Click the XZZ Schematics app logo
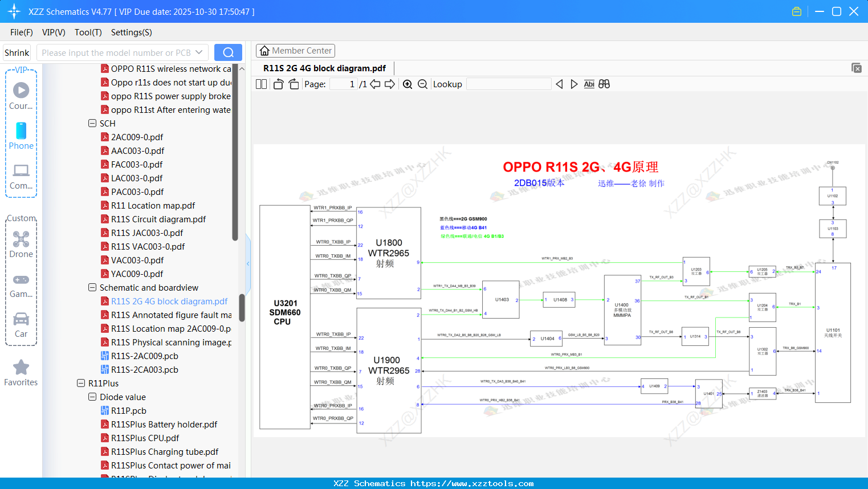This screenshot has height=489, width=868. [14, 11]
